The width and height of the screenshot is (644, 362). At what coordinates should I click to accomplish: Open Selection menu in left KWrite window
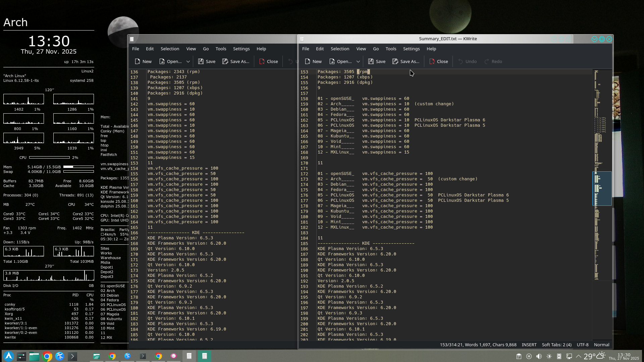point(170,49)
